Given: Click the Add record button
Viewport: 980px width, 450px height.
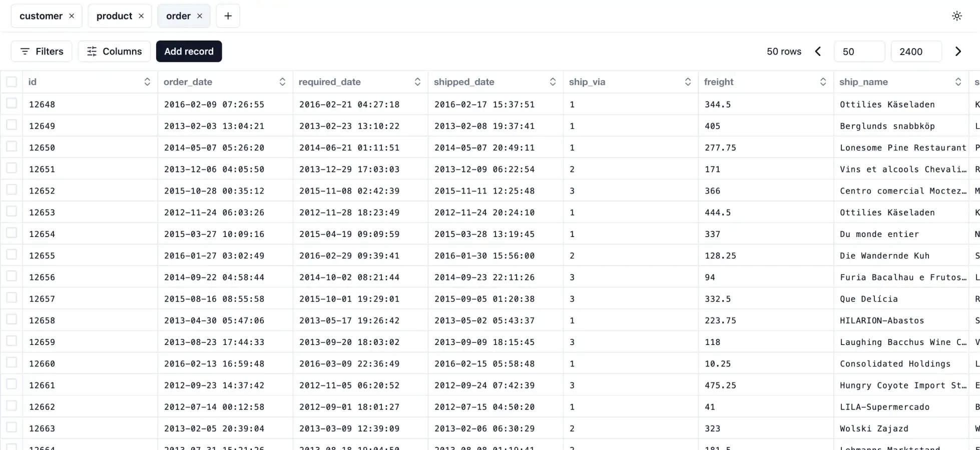Looking at the screenshot, I should point(189,51).
